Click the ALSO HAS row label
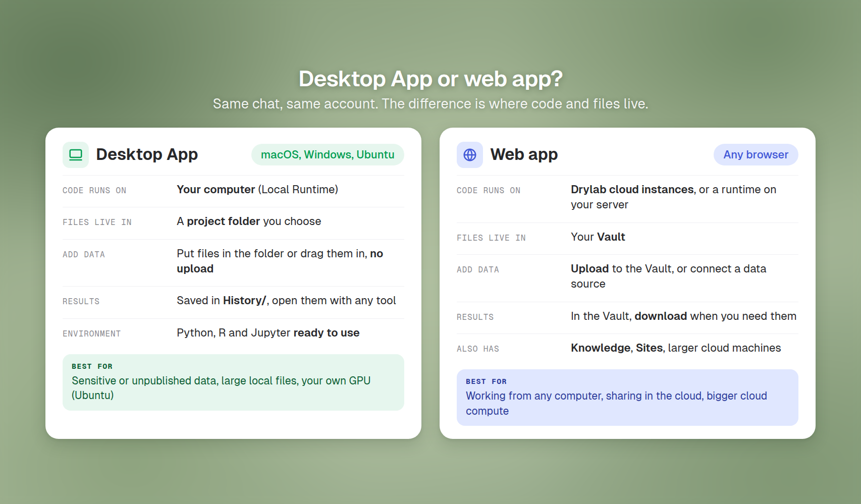861x504 pixels. (x=478, y=349)
